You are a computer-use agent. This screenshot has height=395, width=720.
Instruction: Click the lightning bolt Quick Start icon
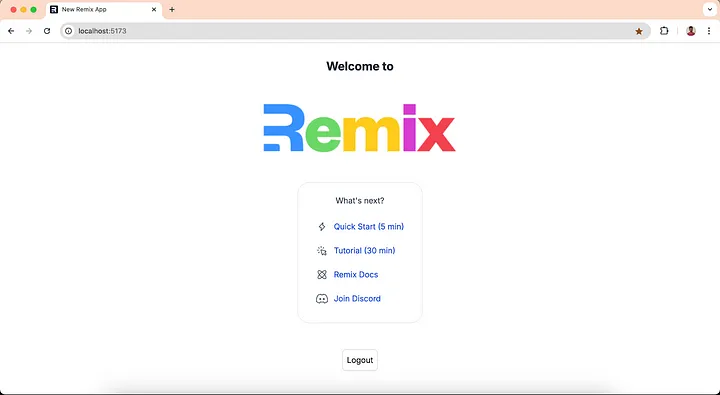point(322,226)
